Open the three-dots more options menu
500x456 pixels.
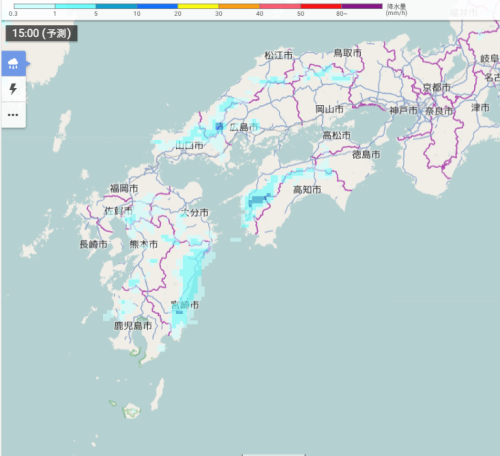tap(14, 115)
